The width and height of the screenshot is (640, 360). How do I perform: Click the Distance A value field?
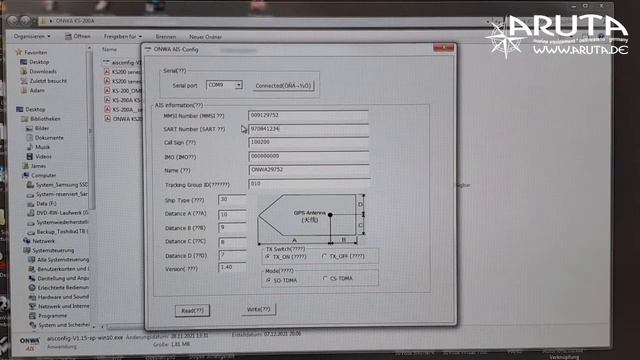pyautogui.click(x=232, y=214)
